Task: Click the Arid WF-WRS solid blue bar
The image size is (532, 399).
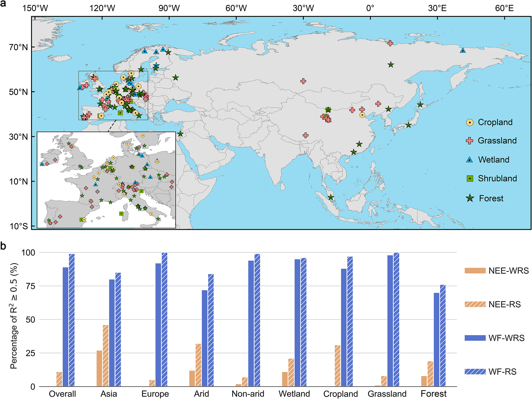Action: (x=205, y=338)
